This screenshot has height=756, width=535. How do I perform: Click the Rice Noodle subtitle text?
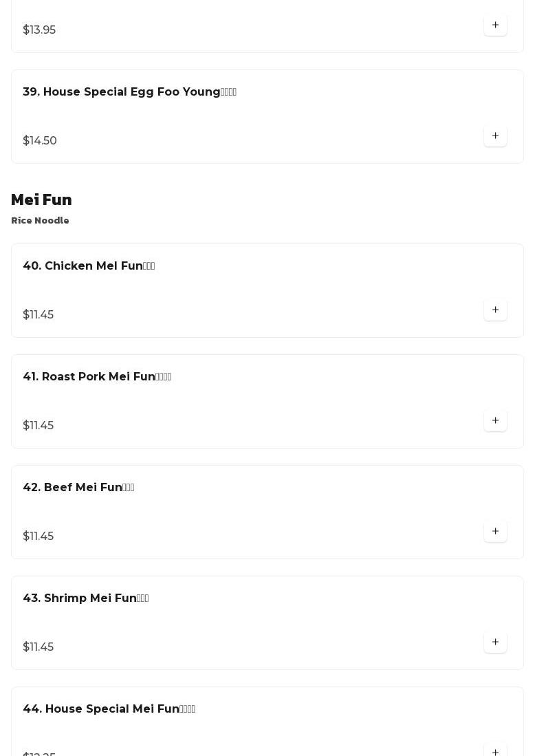[40, 221]
